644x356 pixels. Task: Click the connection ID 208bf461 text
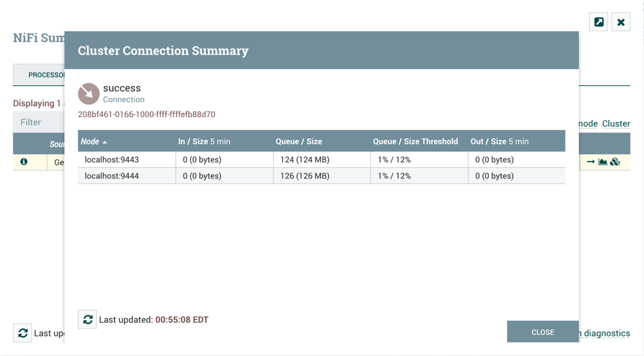click(147, 114)
